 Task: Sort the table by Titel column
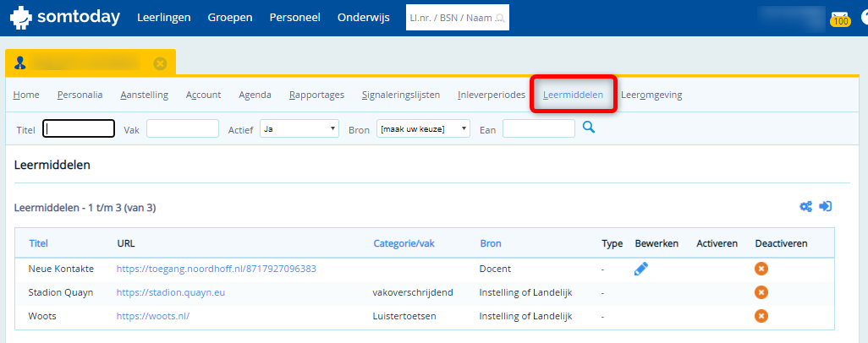(x=38, y=243)
